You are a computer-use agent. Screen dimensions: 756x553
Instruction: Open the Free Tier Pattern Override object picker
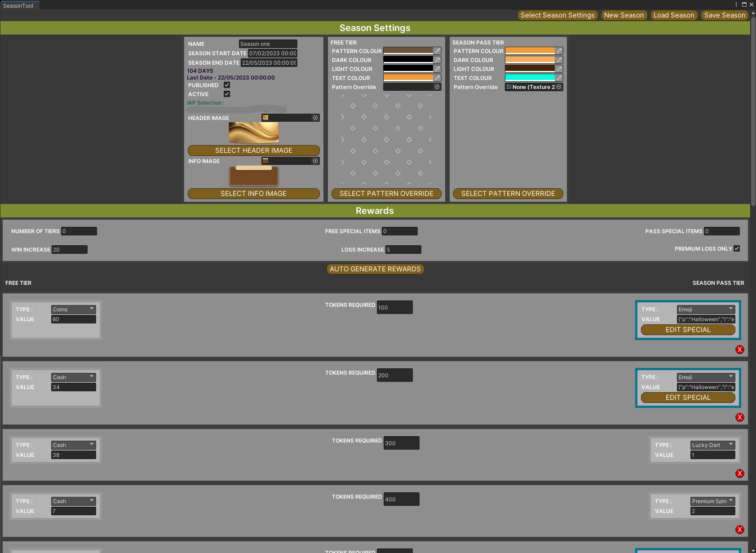coord(437,87)
